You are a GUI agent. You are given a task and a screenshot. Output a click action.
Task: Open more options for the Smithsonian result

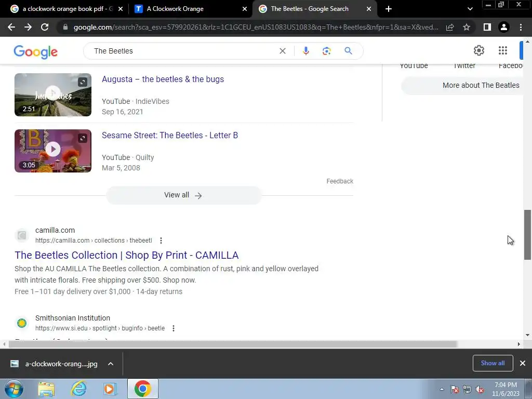pos(174,328)
